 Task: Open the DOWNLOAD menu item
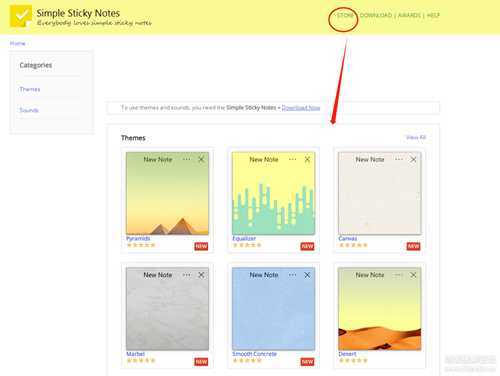click(x=376, y=15)
